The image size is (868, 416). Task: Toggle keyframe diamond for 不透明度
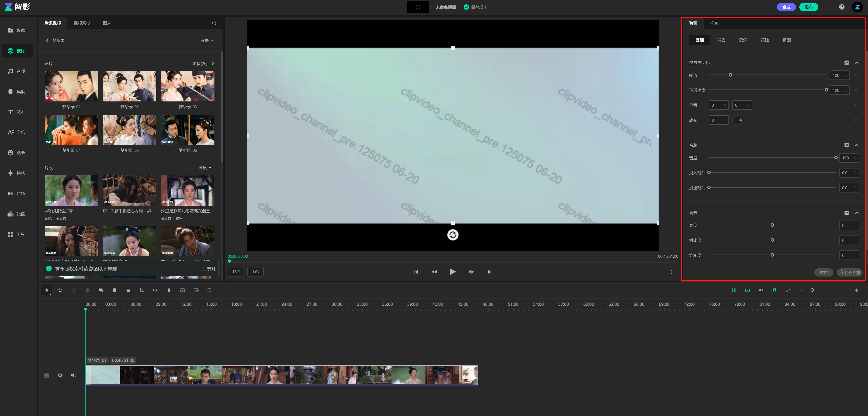coord(856,90)
